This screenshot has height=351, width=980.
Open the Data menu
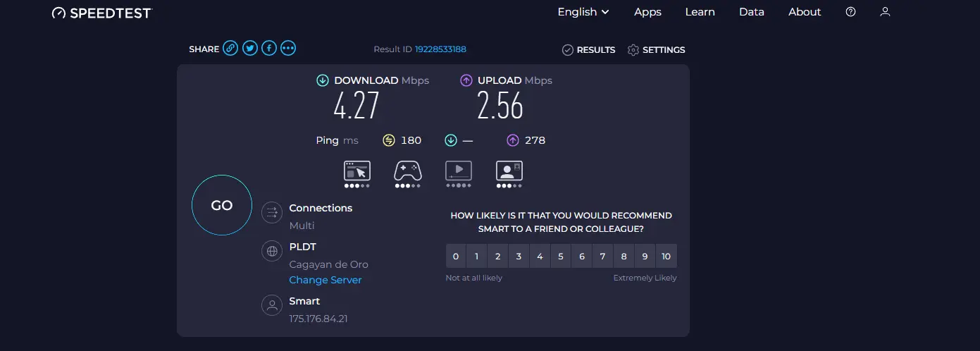(752, 12)
